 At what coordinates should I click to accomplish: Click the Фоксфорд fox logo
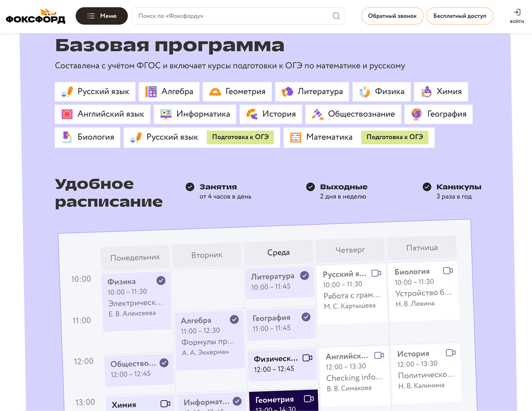click(x=36, y=16)
